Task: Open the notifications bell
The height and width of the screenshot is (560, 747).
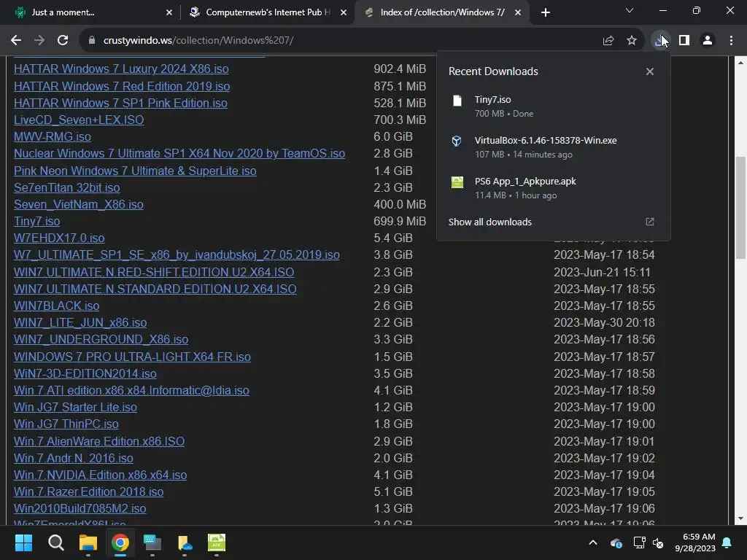Action: pyautogui.click(x=727, y=542)
